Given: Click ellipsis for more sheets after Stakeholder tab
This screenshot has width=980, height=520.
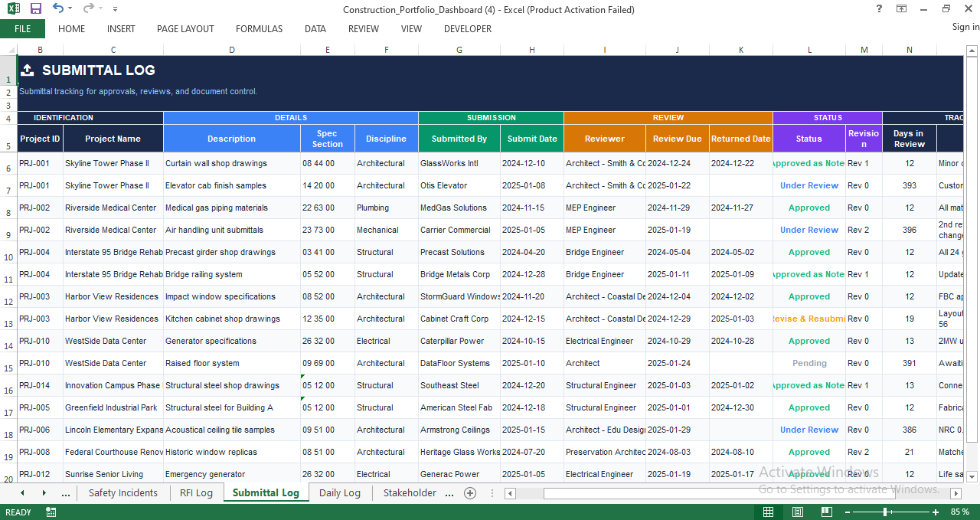Looking at the screenshot, I should [x=449, y=493].
